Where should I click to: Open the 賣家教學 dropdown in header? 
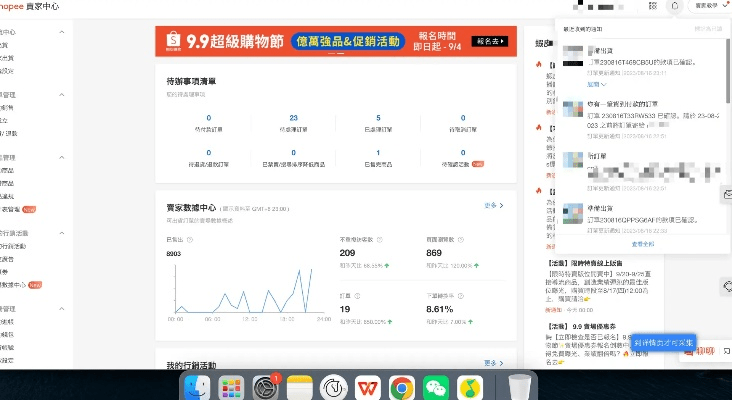[x=704, y=7]
